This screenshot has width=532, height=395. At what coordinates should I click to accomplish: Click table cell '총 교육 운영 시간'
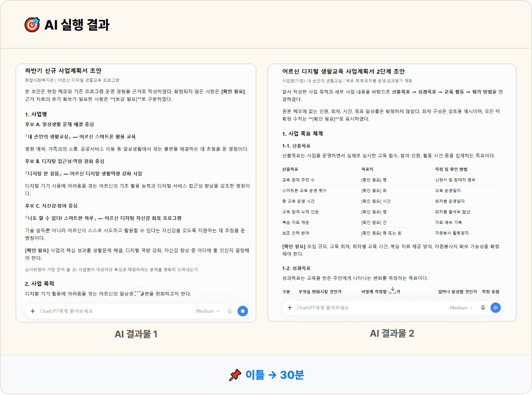298,201
